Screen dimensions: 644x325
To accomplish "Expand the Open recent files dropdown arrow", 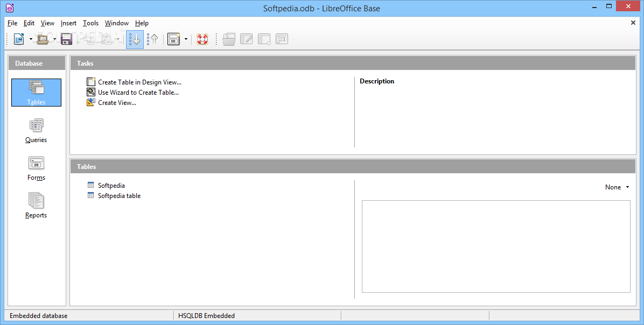I will pos(54,39).
